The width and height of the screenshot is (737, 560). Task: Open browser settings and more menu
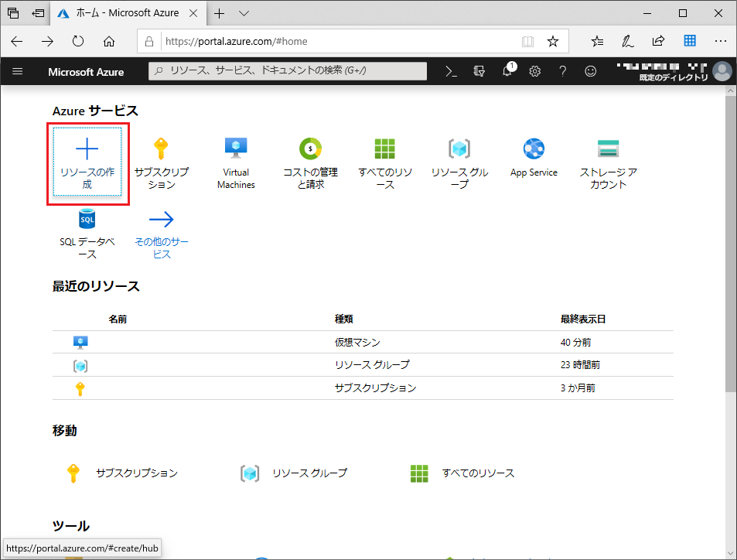(x=720, y=41)
